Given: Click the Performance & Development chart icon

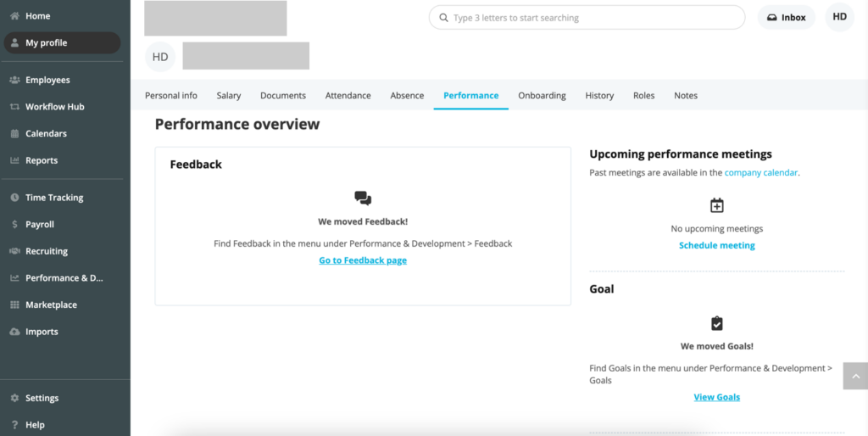Looking at the screenshot, I should [15, 278].
